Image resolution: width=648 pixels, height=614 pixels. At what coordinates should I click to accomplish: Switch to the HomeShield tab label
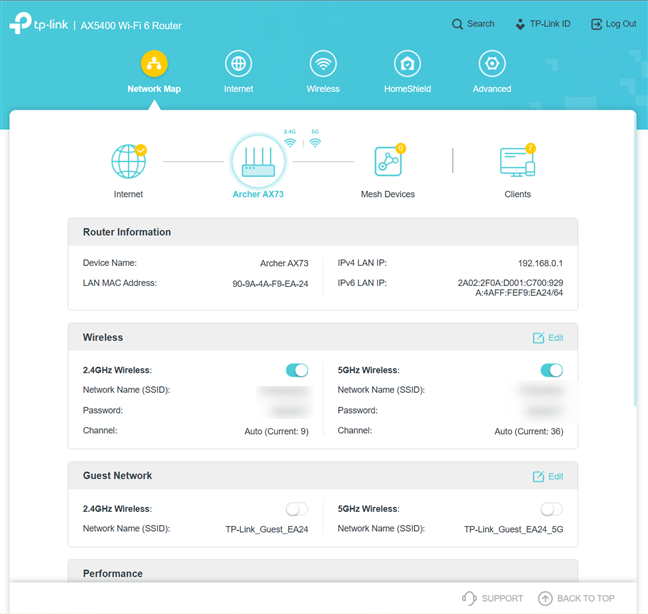coord(407,89)
